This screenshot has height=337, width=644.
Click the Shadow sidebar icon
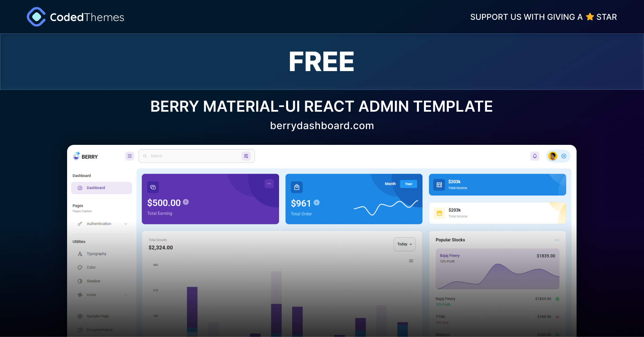(80, 281)
